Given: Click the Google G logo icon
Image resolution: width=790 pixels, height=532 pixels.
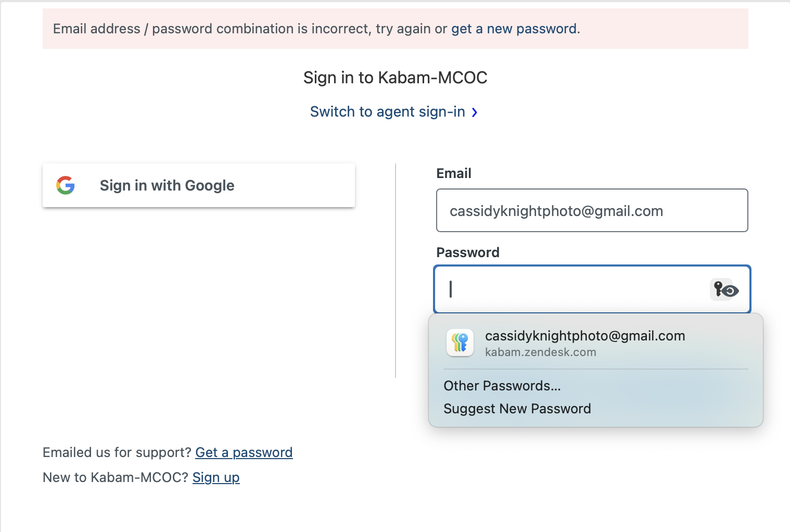Looking at the screenshot, I should point(66,185).
